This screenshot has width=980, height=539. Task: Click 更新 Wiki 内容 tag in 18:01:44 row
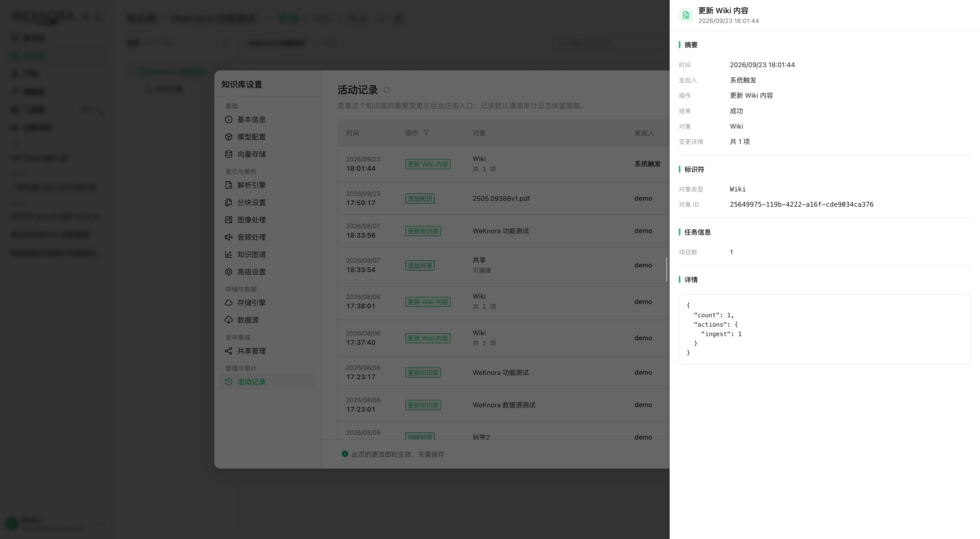(428, 164)
